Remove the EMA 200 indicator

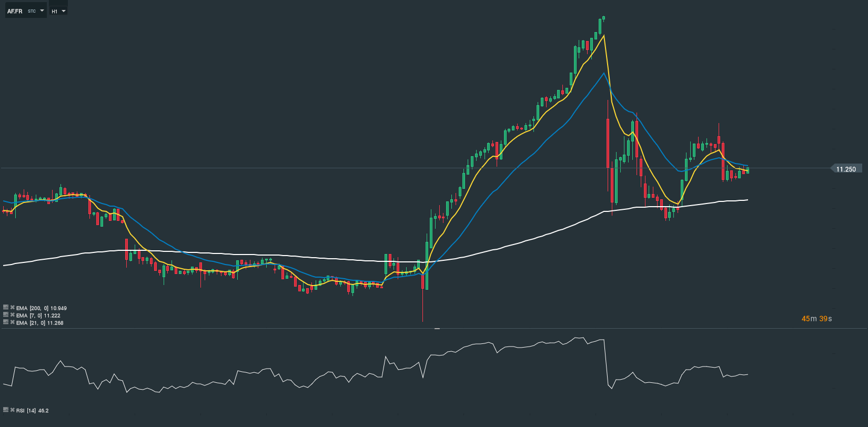[13, 307]
